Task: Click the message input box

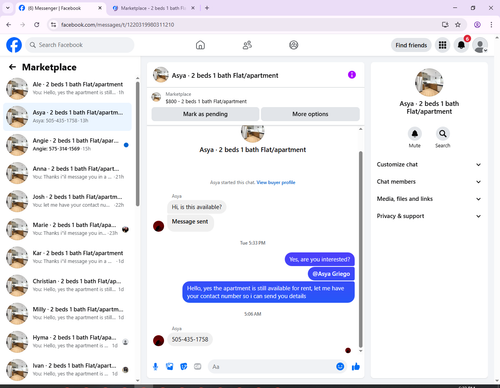Action: [272, 367]
